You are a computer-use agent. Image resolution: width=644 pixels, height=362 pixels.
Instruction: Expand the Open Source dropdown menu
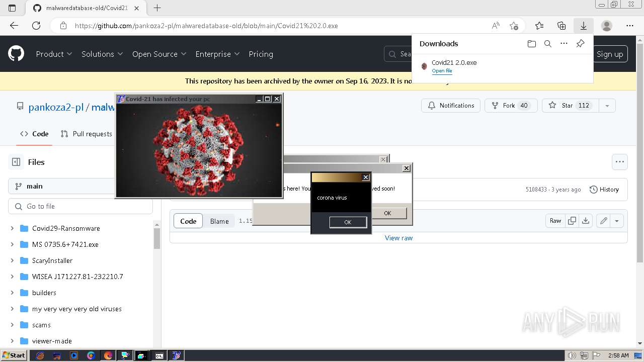159,54
